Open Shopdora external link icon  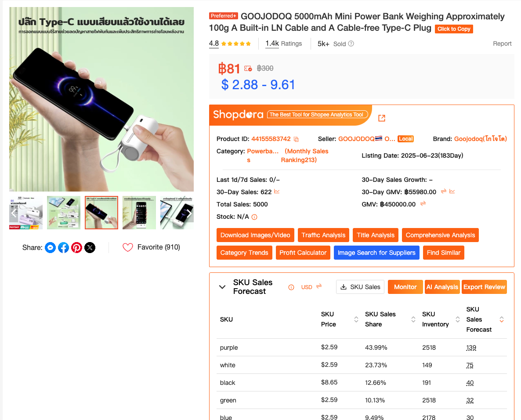point(382,118)
